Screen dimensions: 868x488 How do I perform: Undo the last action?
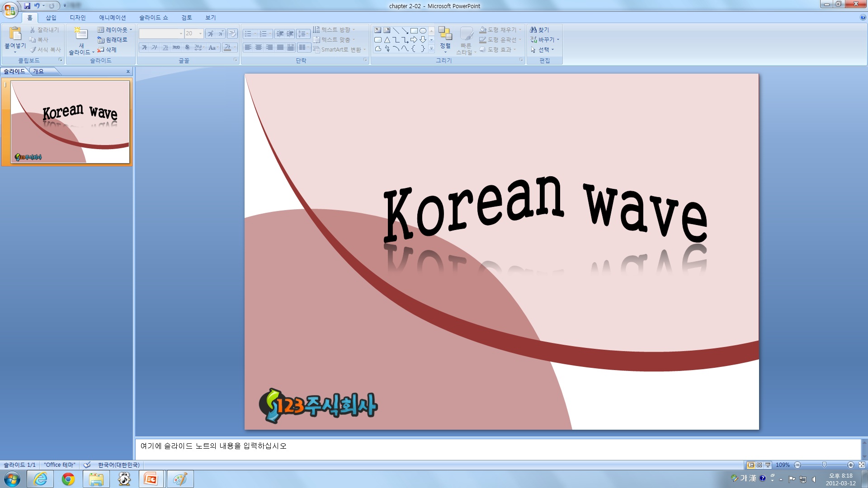click(37, 6)
